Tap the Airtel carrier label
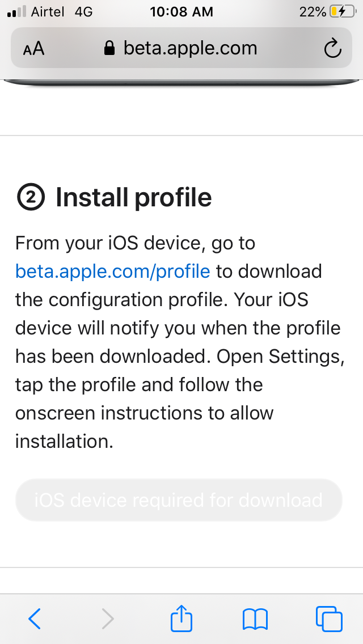 (48, 11)
